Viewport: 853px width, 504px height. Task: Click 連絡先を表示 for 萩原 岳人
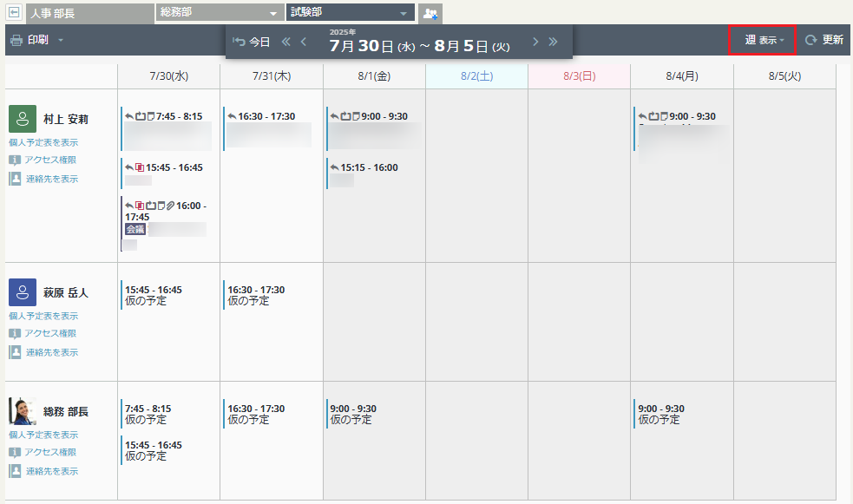click(x=52, y=352)
